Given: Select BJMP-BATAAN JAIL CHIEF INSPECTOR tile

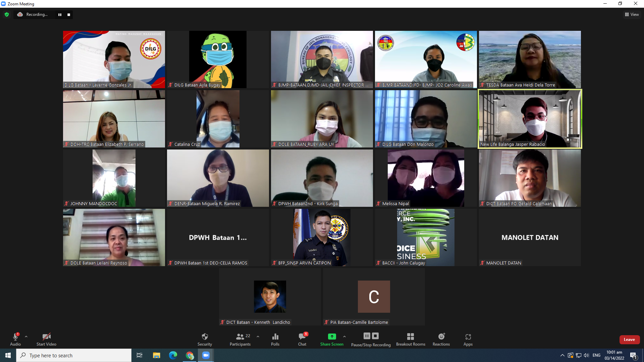Looking at the screenshot, I should pos(322,60).
